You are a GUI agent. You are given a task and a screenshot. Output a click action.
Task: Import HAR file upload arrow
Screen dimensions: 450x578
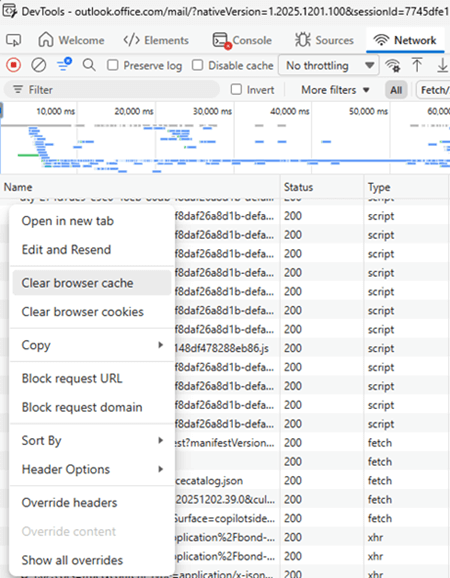click(x=417, y=65)
